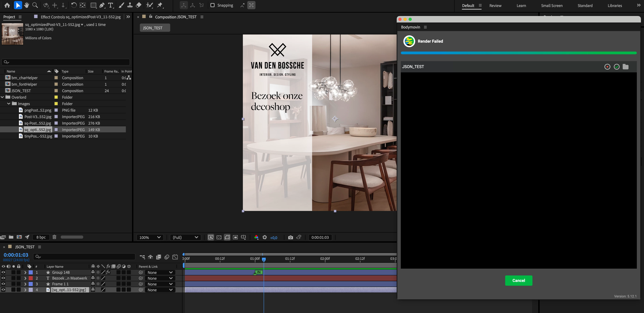Select the Pen tool in toolbar
Screen dimensions: 644x313
coord(102,5)
